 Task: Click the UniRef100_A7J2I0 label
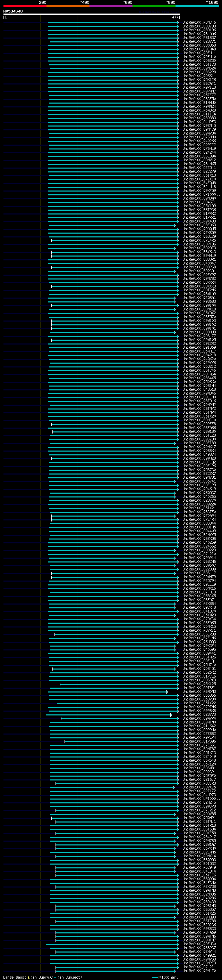(x=199, y=554)
